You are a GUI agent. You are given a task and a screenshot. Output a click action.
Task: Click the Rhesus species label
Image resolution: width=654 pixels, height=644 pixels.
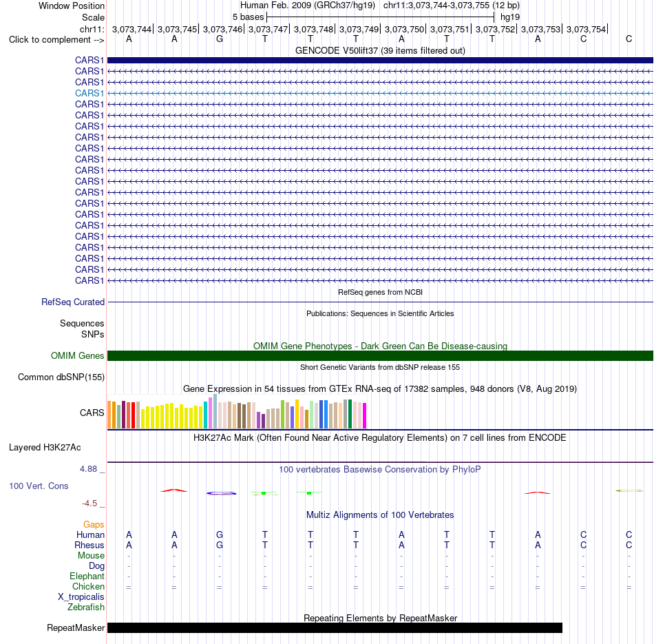tap(89, 546)
